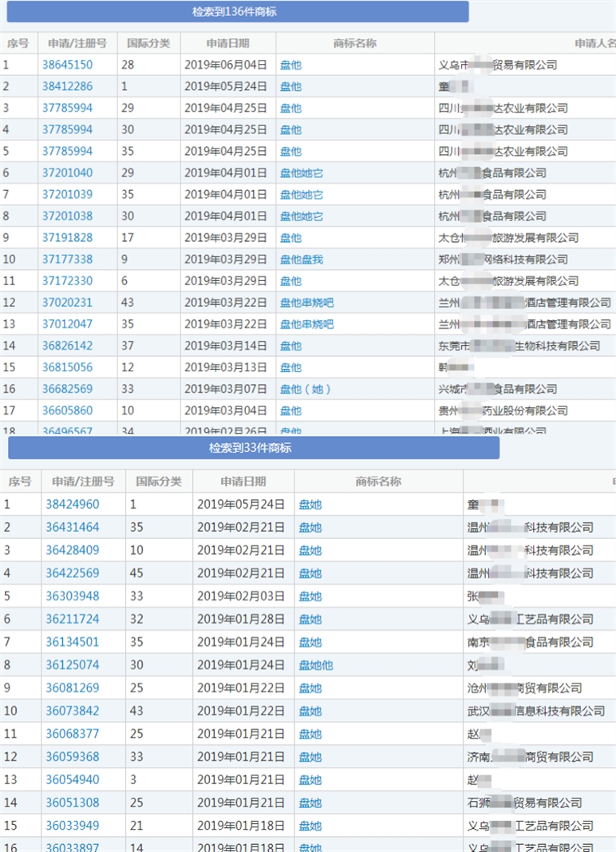The width and height of the screenshot is (616, 852).
Task: Open application number 36051308
Action: (x=73, y=802)
